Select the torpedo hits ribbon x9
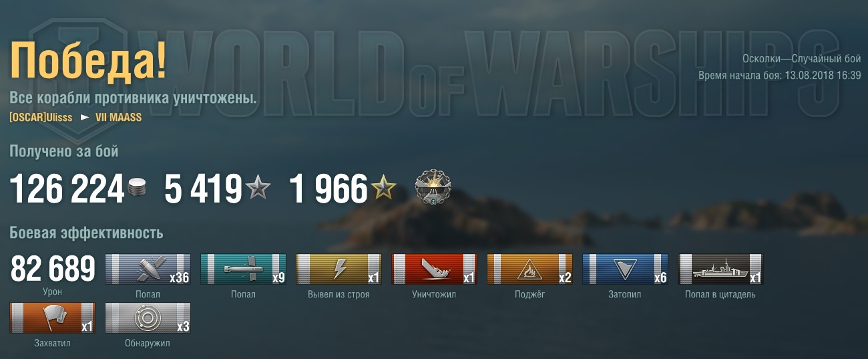Image resolution: width=868 pixels, height=359 pixels. 244,269
